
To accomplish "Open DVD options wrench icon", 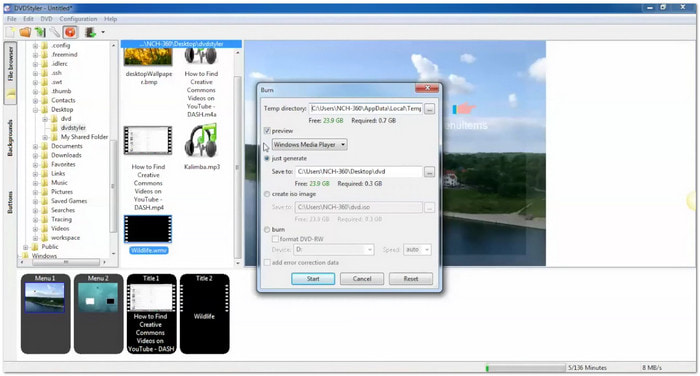I will [54, 32].
